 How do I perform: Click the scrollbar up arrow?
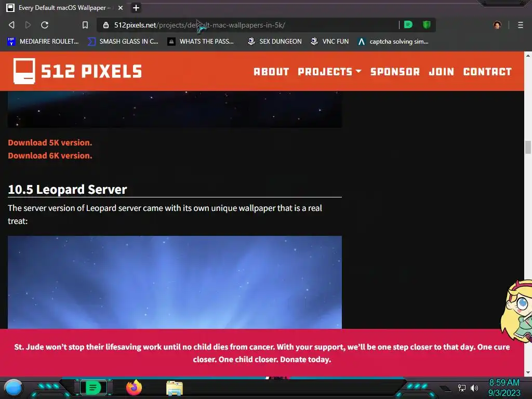[528, 55]
